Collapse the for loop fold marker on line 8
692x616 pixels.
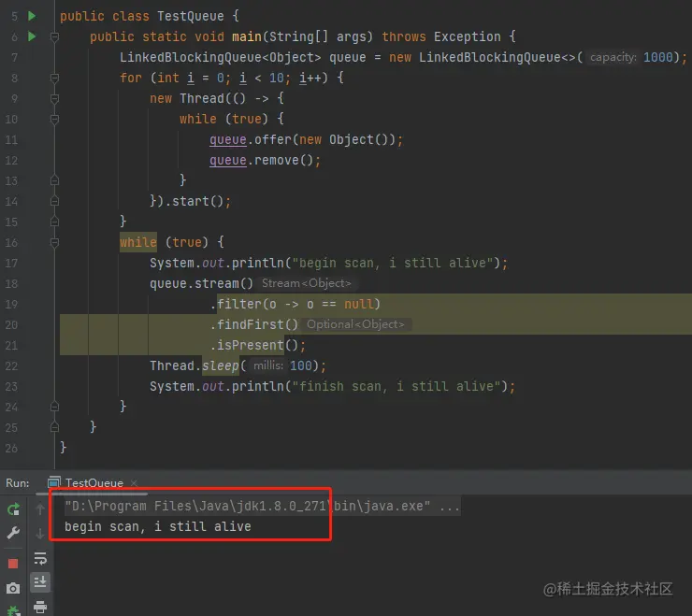pos(54,79)
